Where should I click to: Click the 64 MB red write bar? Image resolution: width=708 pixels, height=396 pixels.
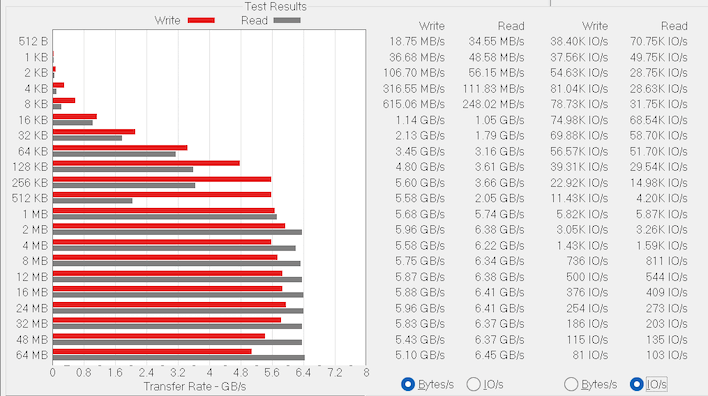(x=152, y=351)
